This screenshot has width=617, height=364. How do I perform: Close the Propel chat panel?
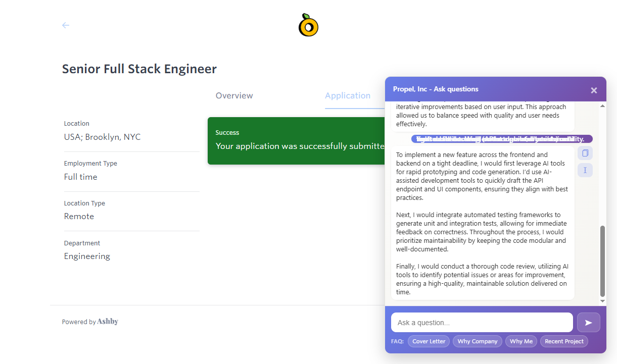click(x=594, y=90)
